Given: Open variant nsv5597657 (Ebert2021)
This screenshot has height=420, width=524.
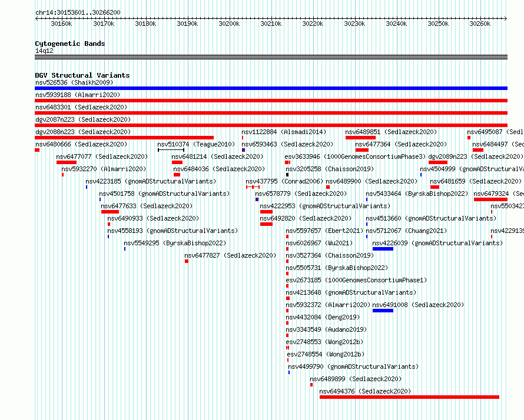Looking at the screenshot, I should 324,231.
